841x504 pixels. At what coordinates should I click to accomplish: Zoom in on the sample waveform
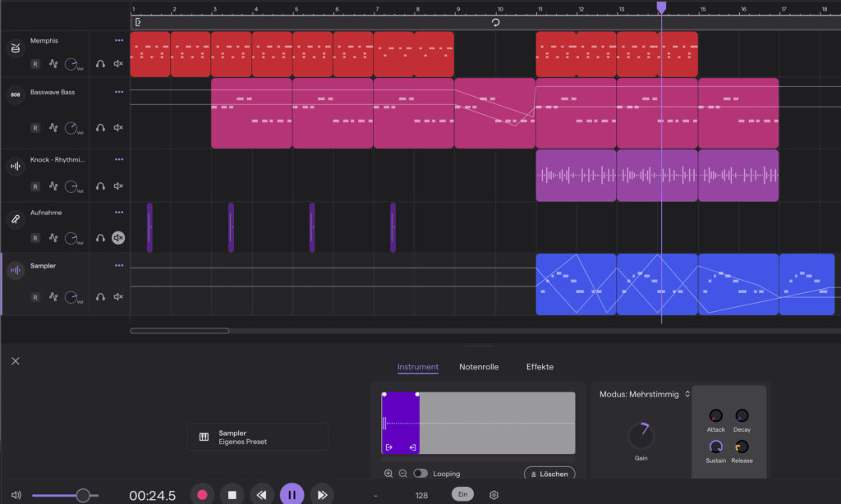388,474
